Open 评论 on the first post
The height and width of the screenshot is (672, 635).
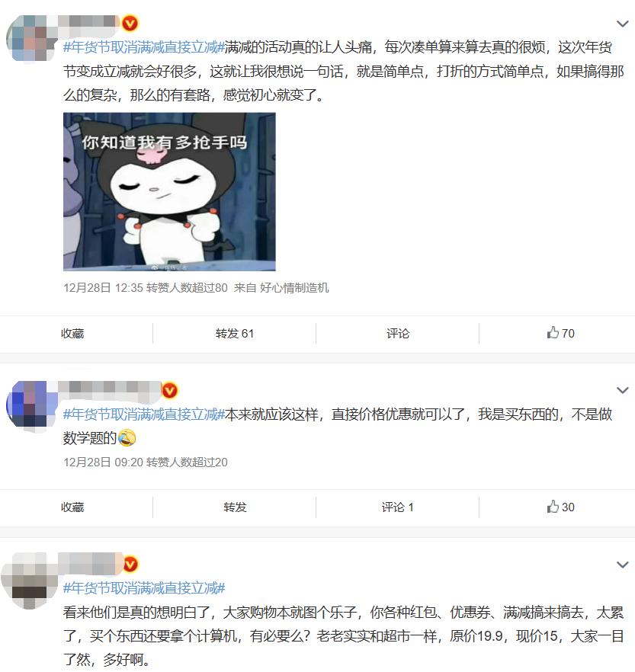pyautogui.click(x=398, y=334)
